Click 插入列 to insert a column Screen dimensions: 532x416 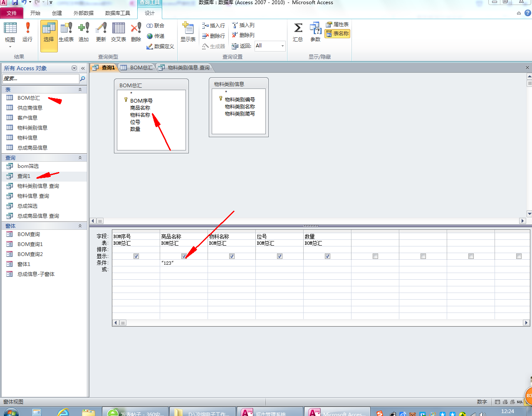coord(243,25)
